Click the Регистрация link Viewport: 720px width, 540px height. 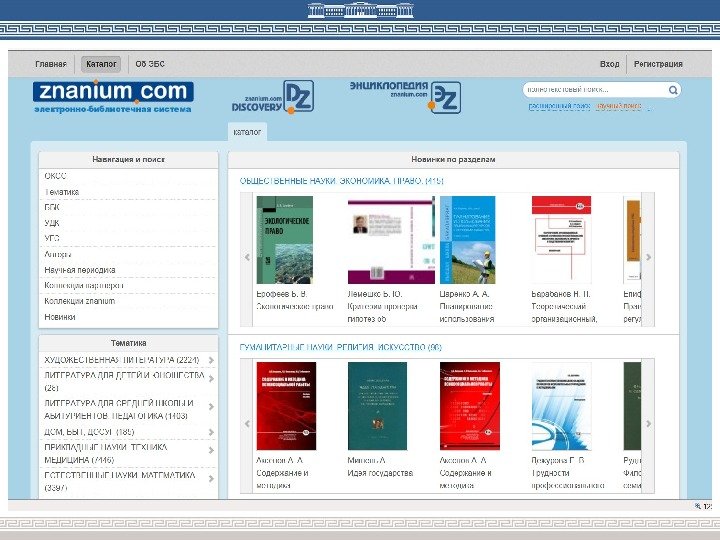tap(658, 64)
